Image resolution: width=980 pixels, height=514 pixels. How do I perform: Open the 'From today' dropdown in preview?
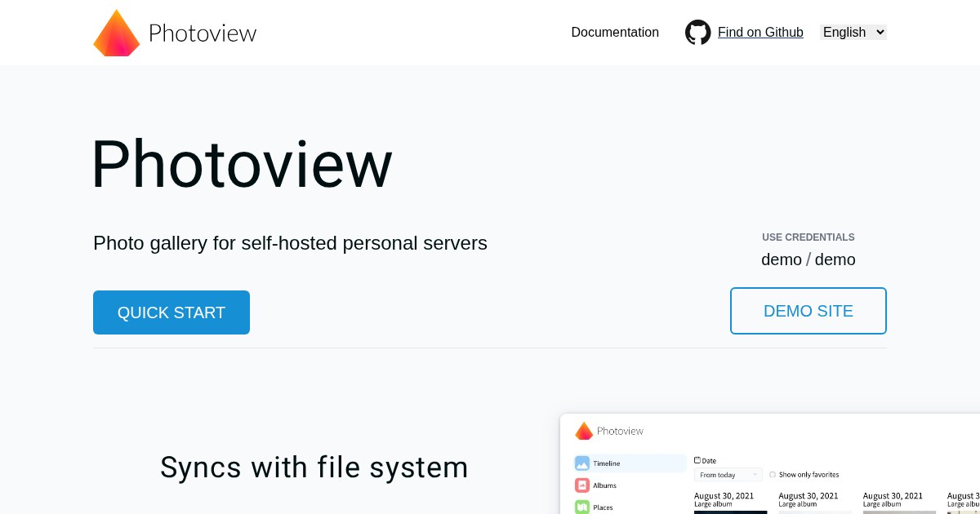pos(728,475)
